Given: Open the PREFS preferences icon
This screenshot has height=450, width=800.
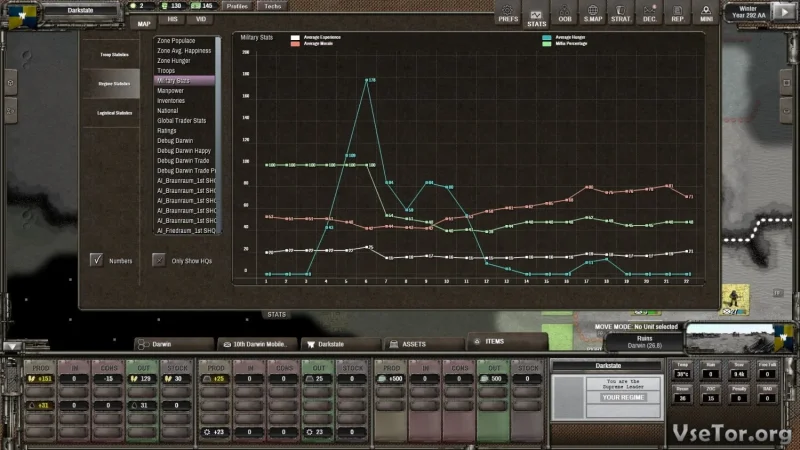Looking at the screenshot, I should click(507, 13).
